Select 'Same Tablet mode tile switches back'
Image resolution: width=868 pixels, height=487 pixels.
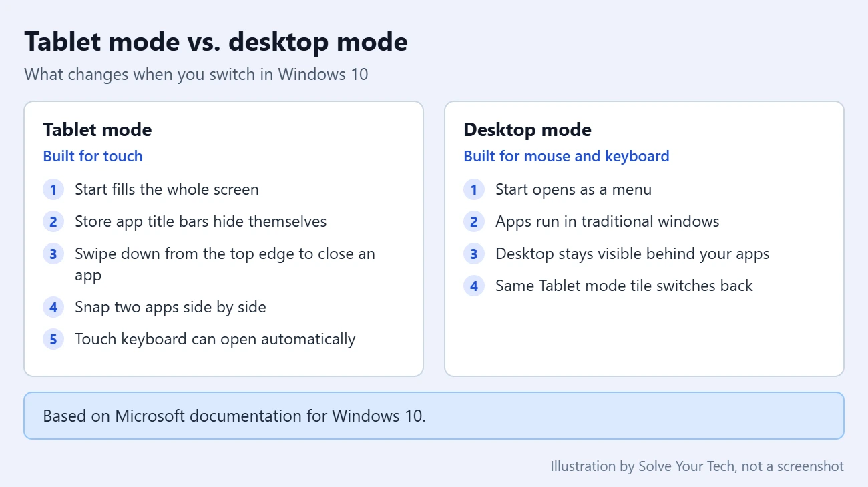coord(624,286)
